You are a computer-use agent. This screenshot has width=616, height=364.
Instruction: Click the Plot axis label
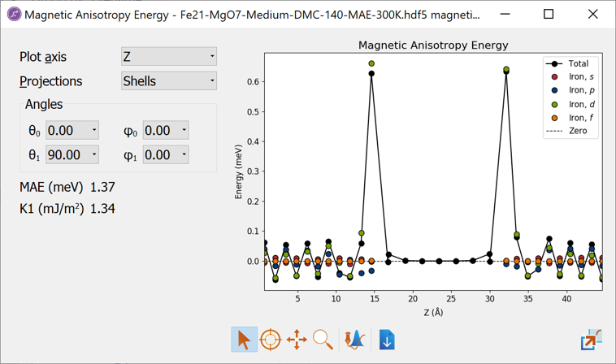coord(43,57)
